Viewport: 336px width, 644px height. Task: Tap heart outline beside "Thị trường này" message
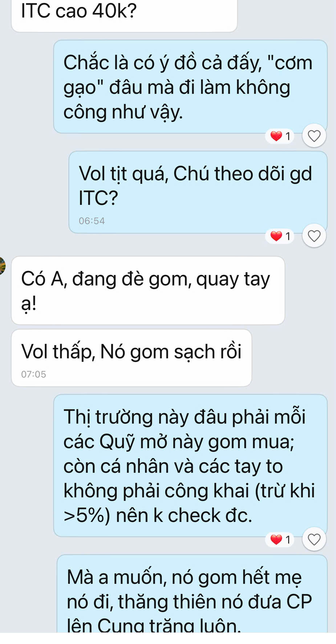coord(314,539)
